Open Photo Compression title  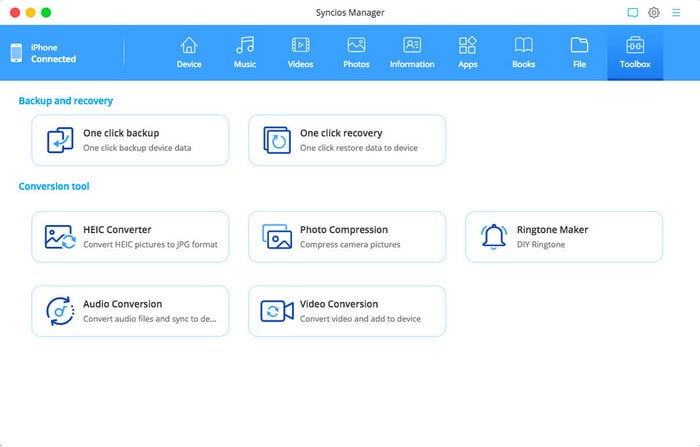[344, 230]
